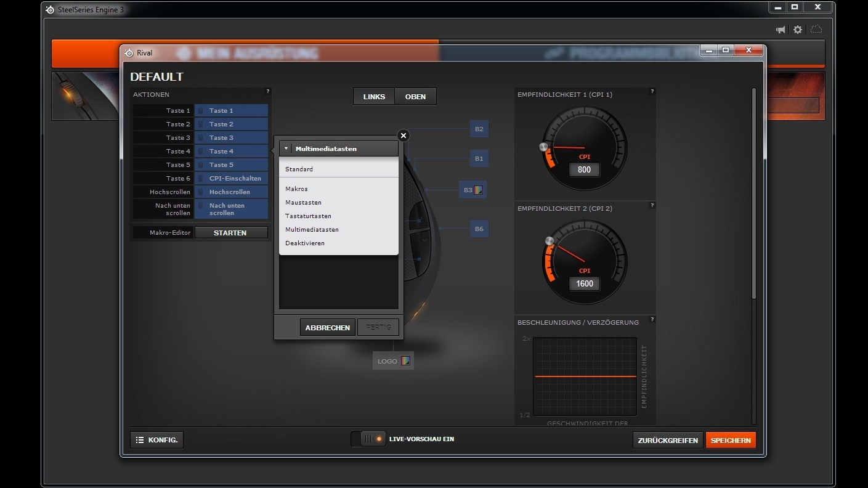This screenshot has width=868, height=488.
Task: Open the CPI-Einschalten assignment for Taste 6
Action: pyautogui.click(x=231, y=179)
